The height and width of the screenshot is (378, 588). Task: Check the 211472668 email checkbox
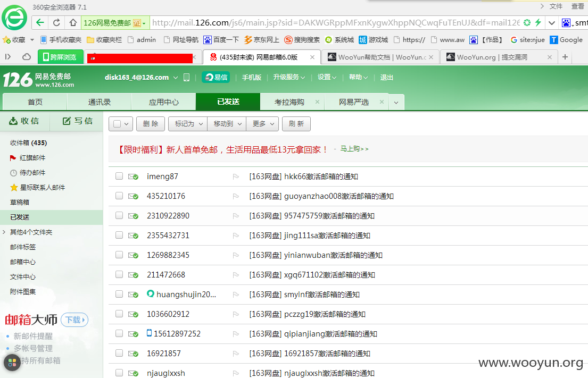click(119, 274)
